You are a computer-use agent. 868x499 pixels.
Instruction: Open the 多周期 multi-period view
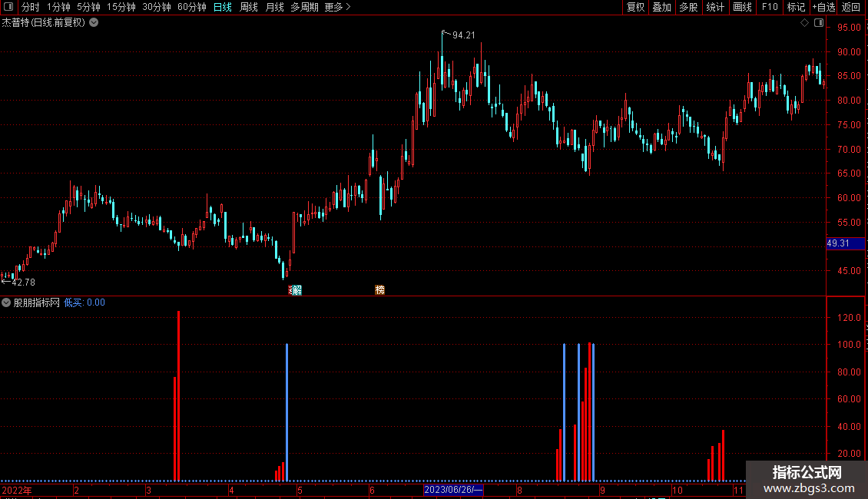(x=304, y=7)
